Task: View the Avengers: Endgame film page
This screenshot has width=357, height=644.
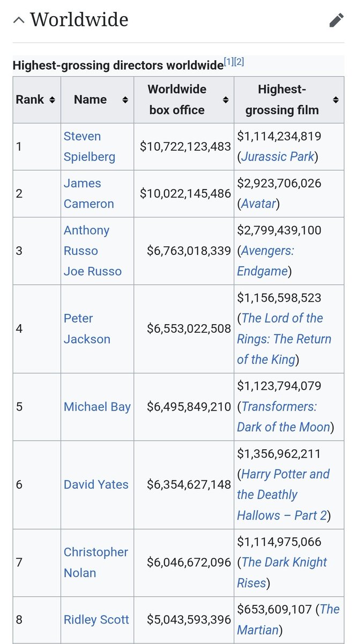Action: pyautogui.click(x=265, y=261)
